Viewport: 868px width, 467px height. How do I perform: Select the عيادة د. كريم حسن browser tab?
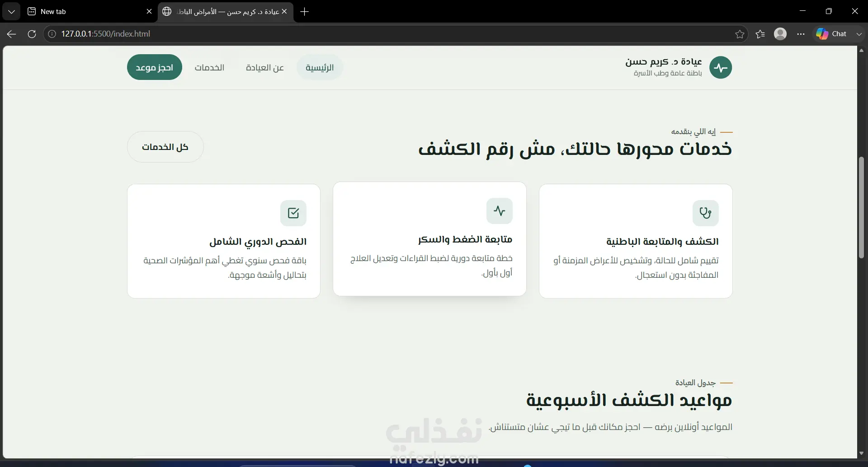[225, 12]
